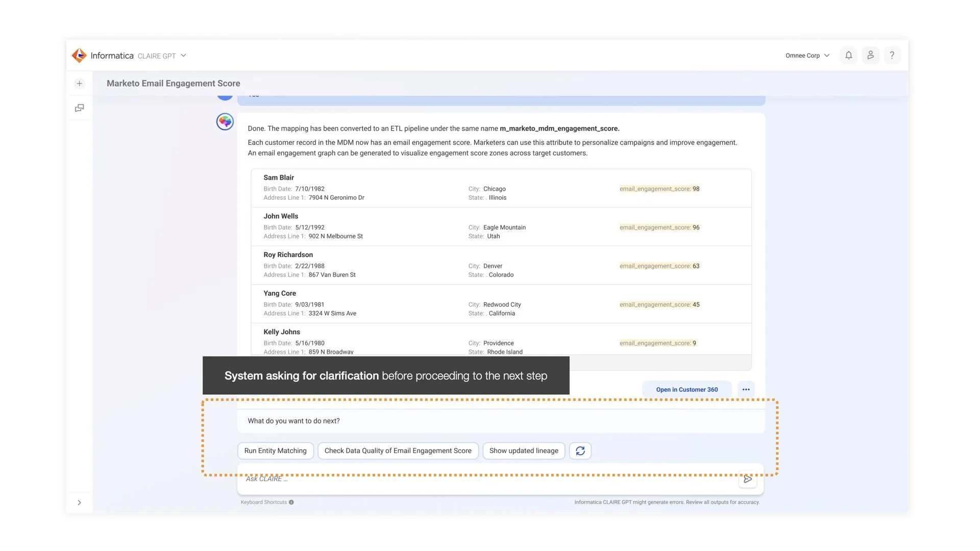This screenshot has height=551, width=980.
Task: Start a new chat with plus icon
Action: point(79,83)
